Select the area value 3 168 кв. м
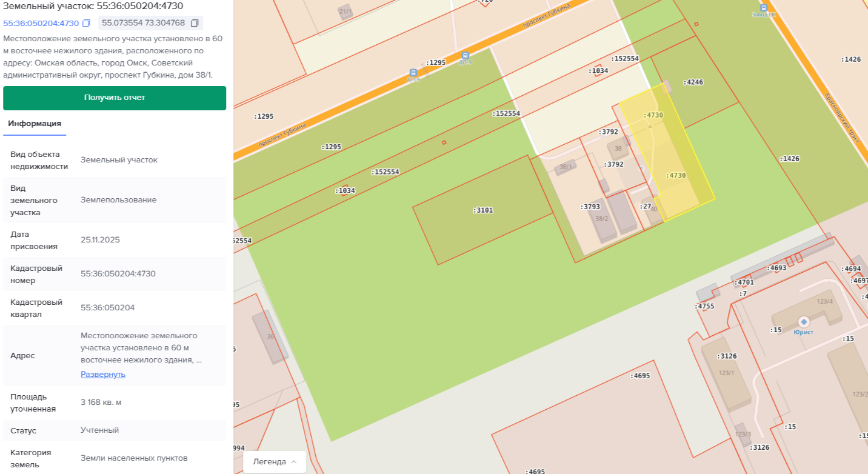 [101, 402]
